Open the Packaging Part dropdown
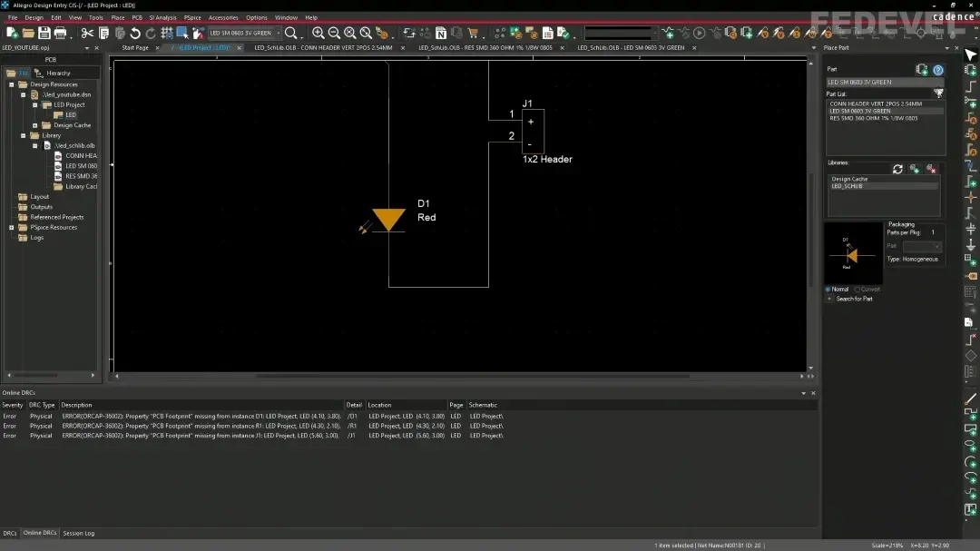Image resolution: width=980 pixels, height=551 pixels. point(922,246)
